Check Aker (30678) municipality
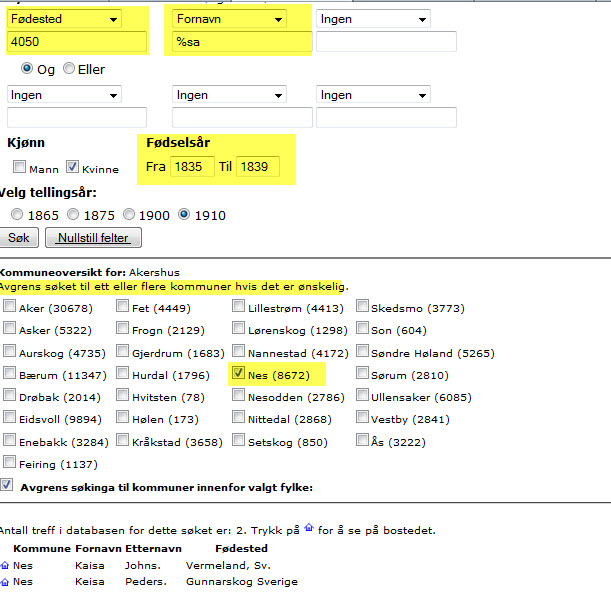 click(x=9, y=306)
